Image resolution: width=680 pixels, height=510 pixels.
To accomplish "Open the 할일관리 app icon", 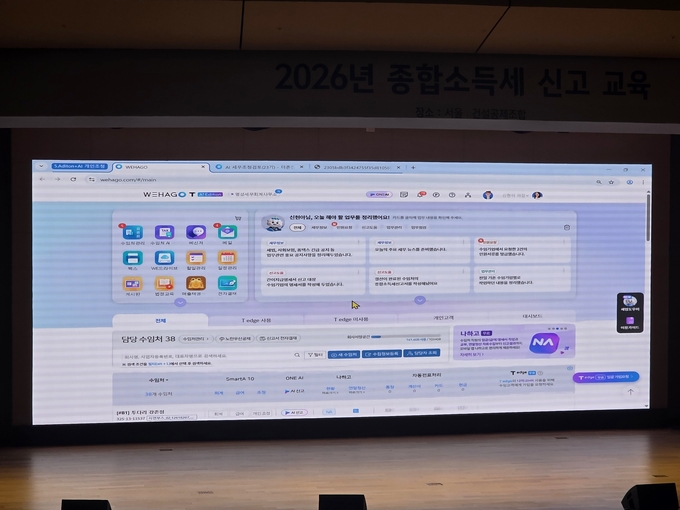I will click(x=196, y=259).
